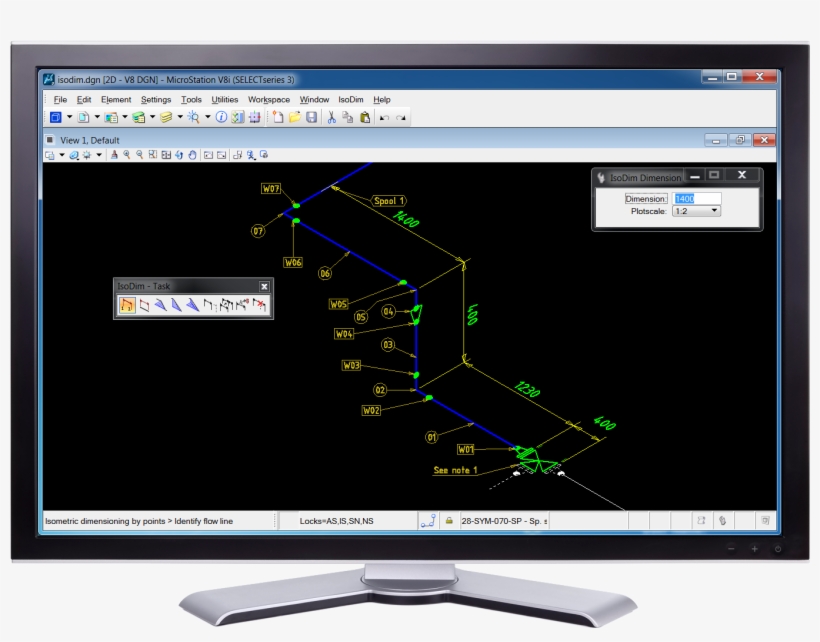Open the Window menu
The width and height of the screenshot is (820, 642).
(x=314, y=99)
